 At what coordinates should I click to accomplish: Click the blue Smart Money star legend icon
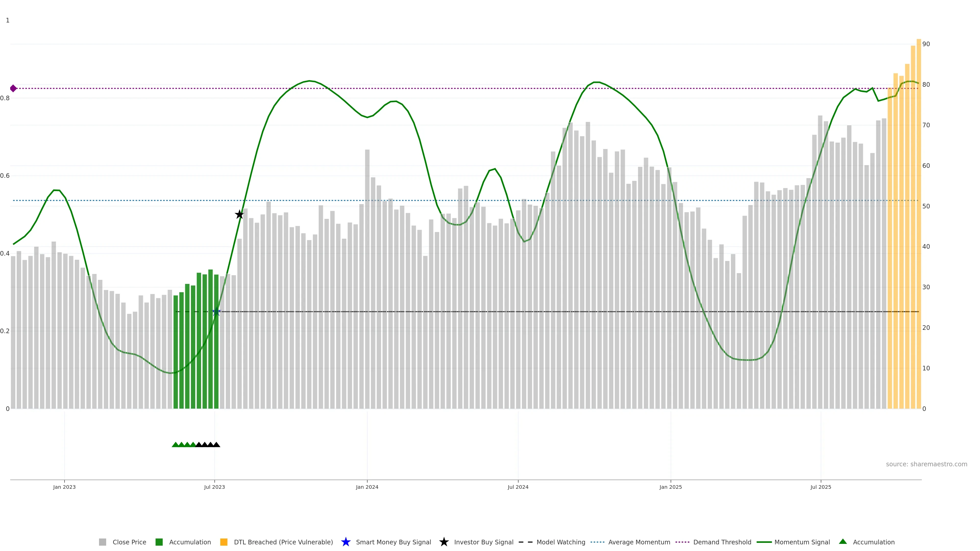coord(346,542)
